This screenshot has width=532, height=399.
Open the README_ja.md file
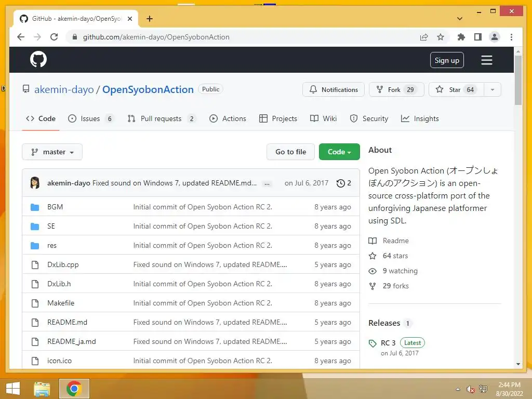[71, 342]
